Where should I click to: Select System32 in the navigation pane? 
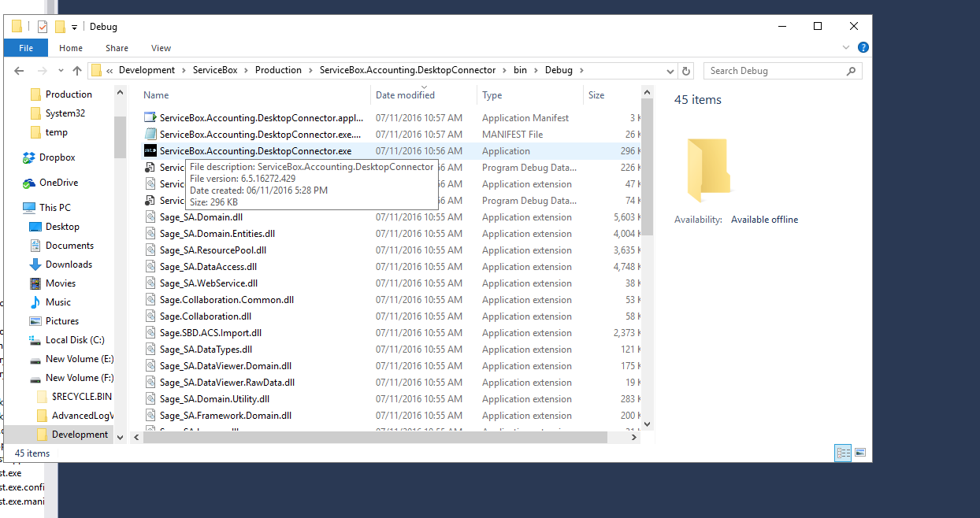pos(65,113)
